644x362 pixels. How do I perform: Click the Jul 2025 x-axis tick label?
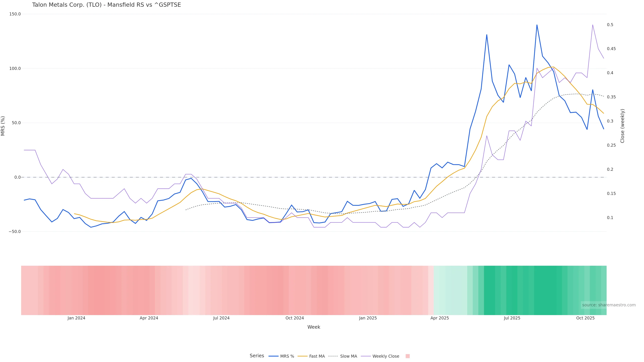[x=512, y=318]
